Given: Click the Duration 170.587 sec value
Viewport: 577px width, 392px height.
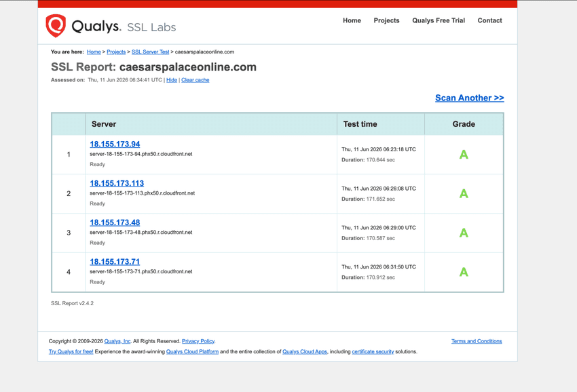Looking at the screenshot, I should pyautogui.click(x=368, y=238).
